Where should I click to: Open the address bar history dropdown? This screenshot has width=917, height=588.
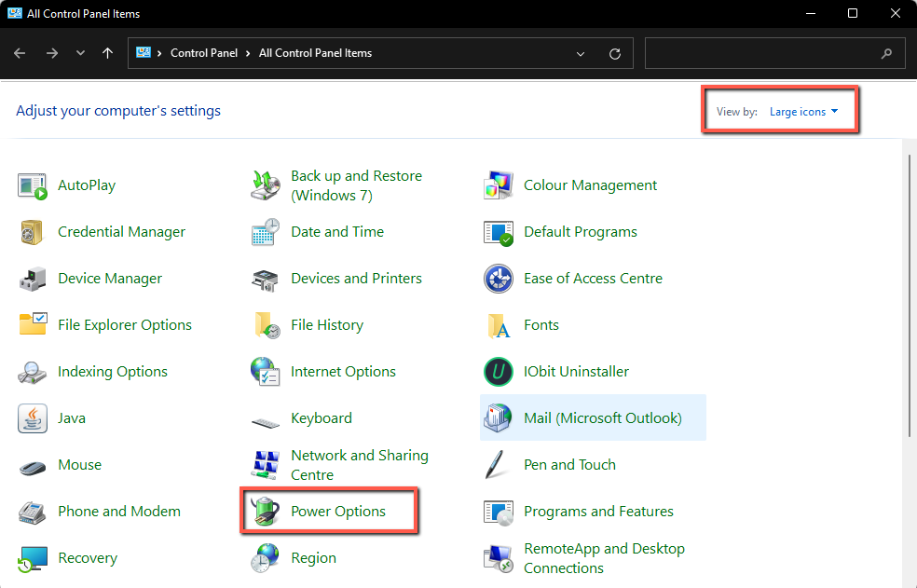582,54
